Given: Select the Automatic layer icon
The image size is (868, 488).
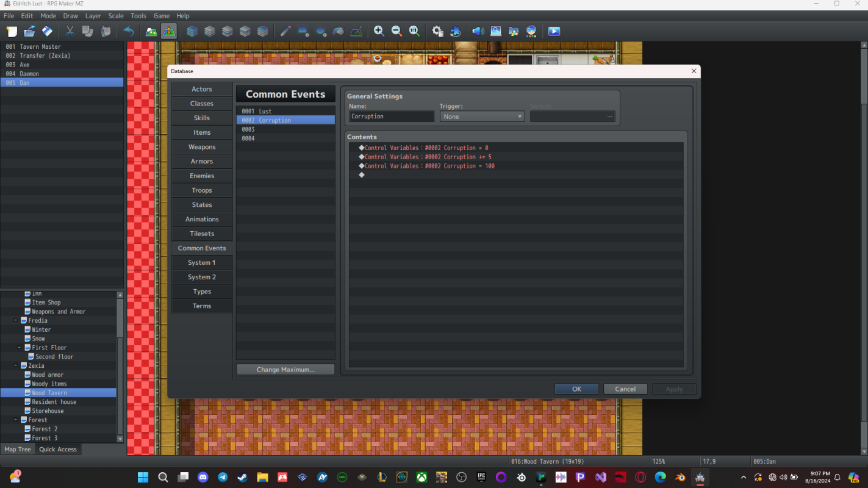Looking at the screenshot, I should point(192,31).
